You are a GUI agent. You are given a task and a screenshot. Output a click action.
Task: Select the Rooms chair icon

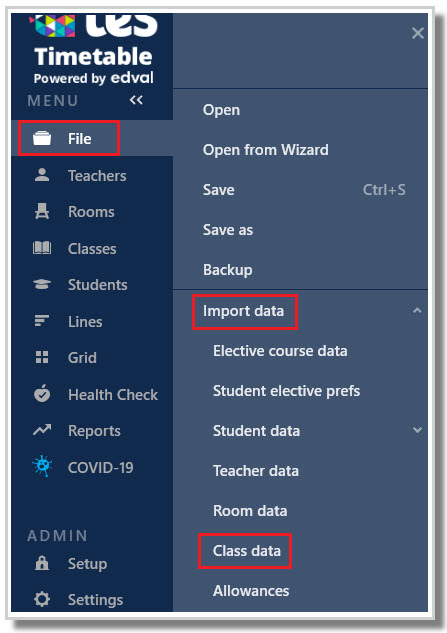coord(42,212)
